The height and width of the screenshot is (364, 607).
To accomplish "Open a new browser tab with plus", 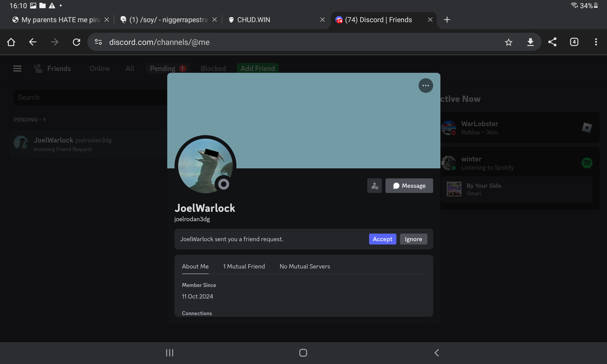I will click(447, 20).
